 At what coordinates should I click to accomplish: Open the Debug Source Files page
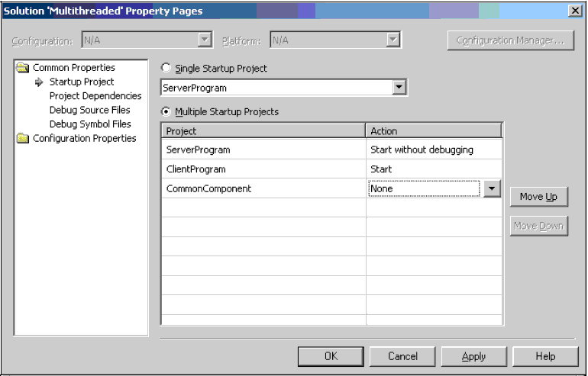tap(89, 110)
